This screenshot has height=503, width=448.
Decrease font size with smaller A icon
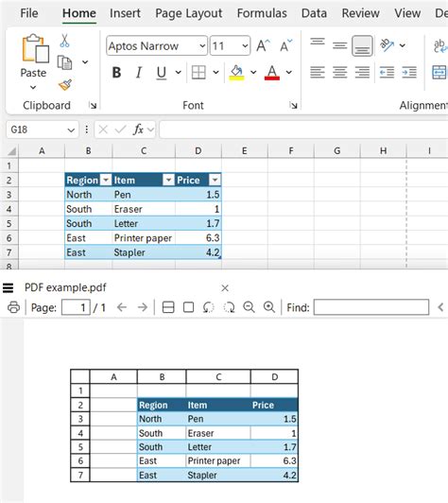point(285,46)
